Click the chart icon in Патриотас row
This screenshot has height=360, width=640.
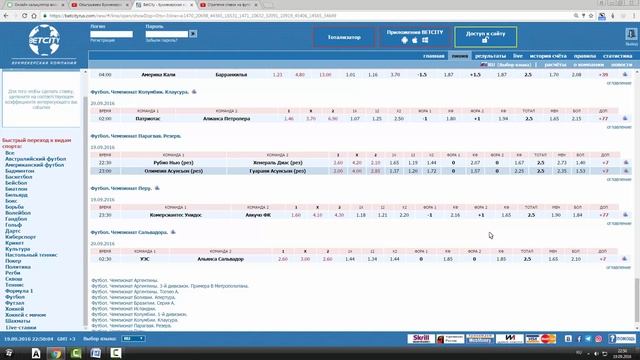click(x=625, y=118)
